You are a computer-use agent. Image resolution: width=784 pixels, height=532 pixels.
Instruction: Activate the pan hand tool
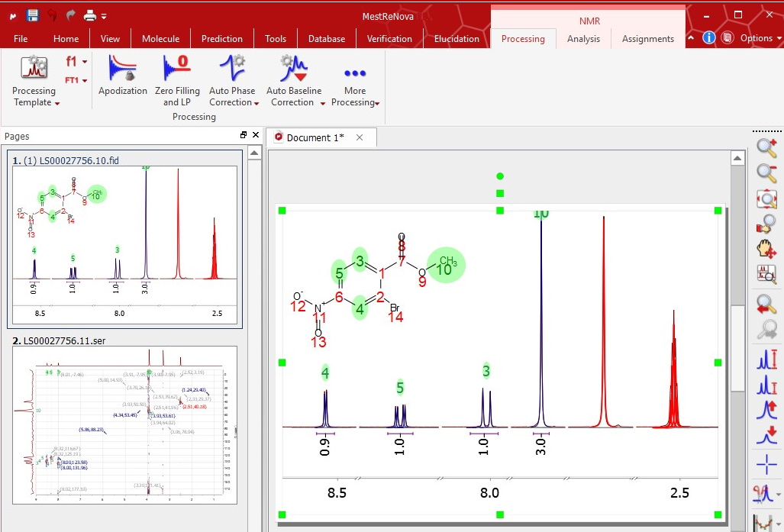click(766, 249)
